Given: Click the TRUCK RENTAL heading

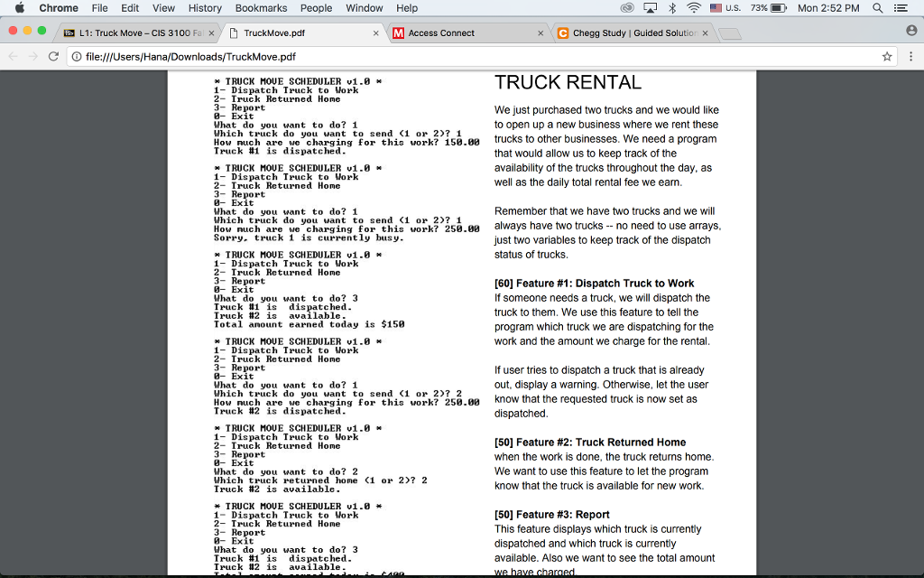Looking at the screenshot, I should [x=568, y=82].
